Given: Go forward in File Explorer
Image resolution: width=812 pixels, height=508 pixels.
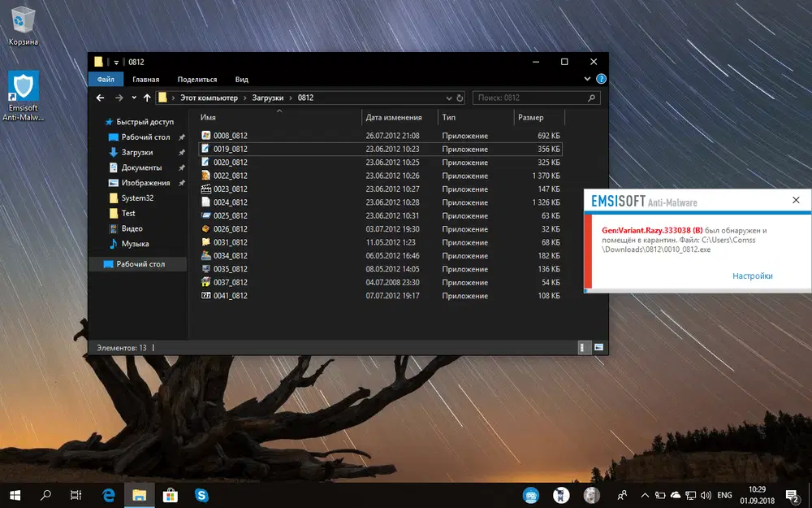Looking at the screenshot, I should coord(119,98).
